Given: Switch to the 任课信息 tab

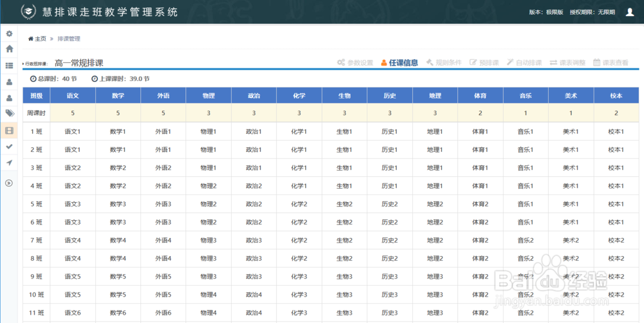Looking at the screenshot, I should (399, 63).
